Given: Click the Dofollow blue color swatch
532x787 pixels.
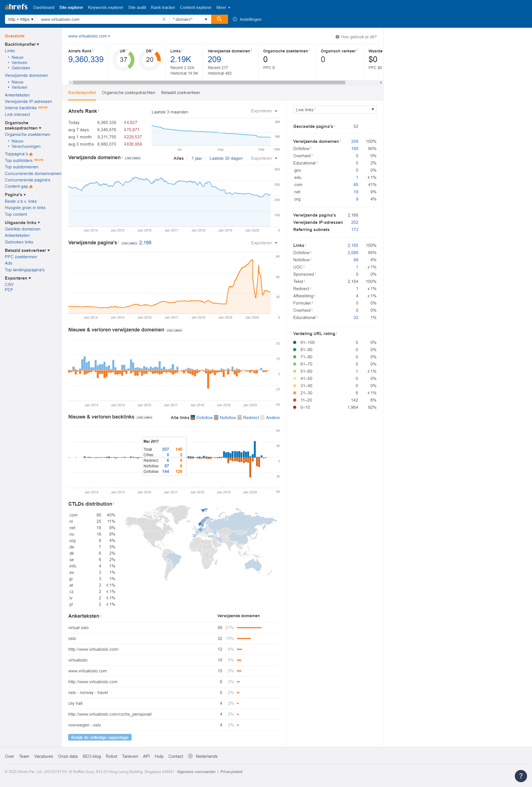Looking at the screenshot, I should pos(193,418).
